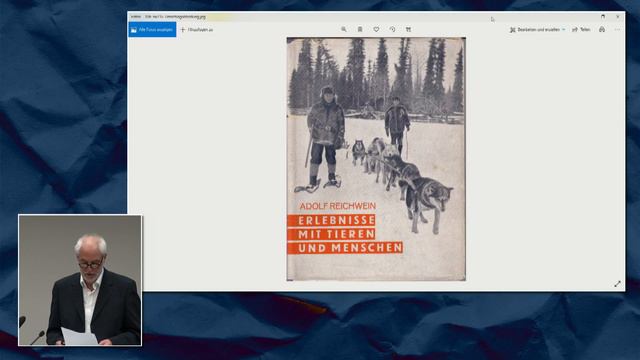Restore the Photos window size
640x360 pixels.
pos(603,16)
